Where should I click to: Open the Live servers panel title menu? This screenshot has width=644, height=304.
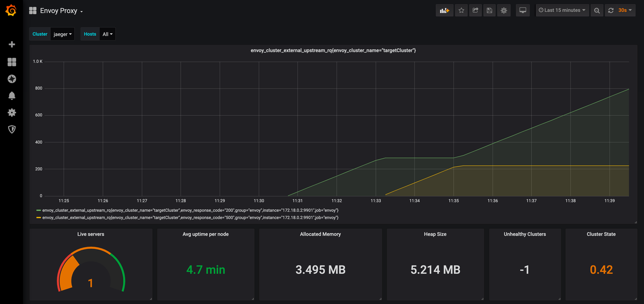coord(91,234)
